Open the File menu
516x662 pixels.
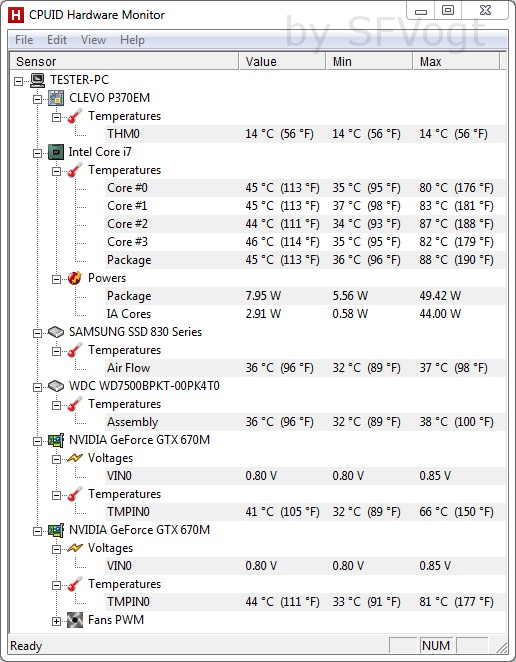[x=24, y=40]
